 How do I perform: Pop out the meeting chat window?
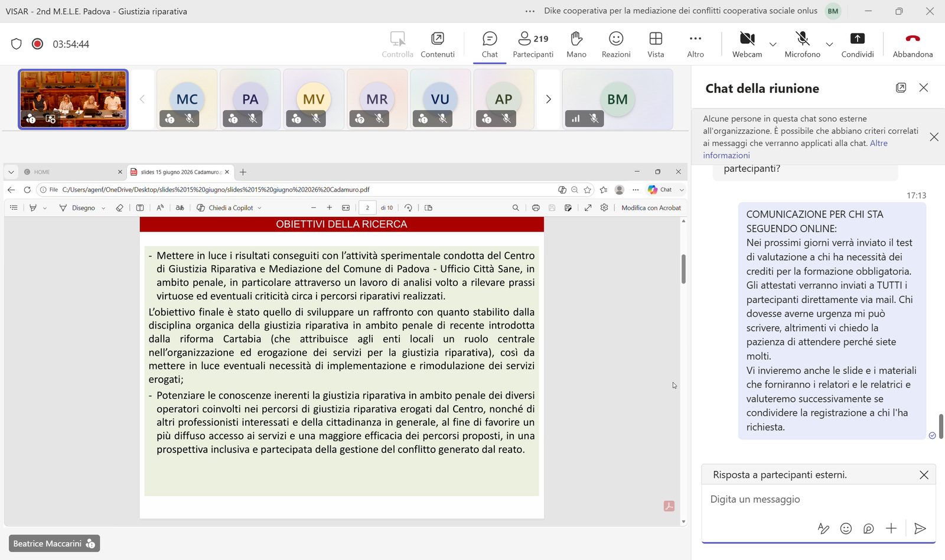coord(901,88)
